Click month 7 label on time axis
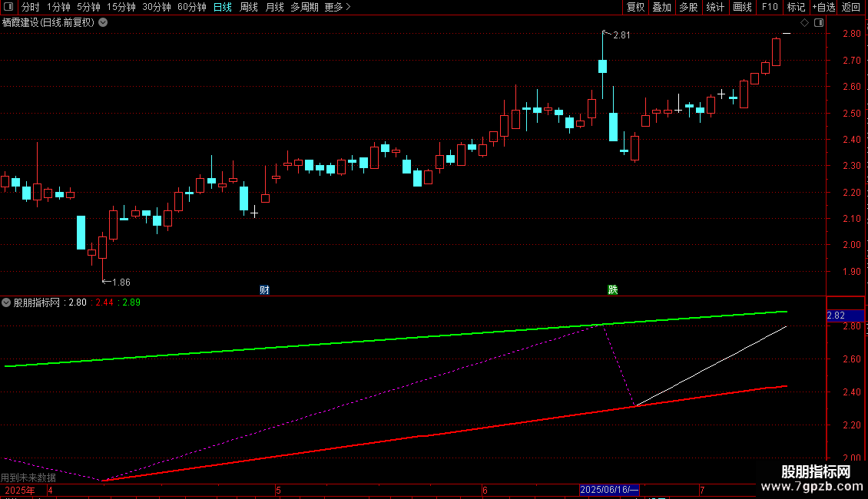Screen dimensions: 868x499 (x=702, y=490)
